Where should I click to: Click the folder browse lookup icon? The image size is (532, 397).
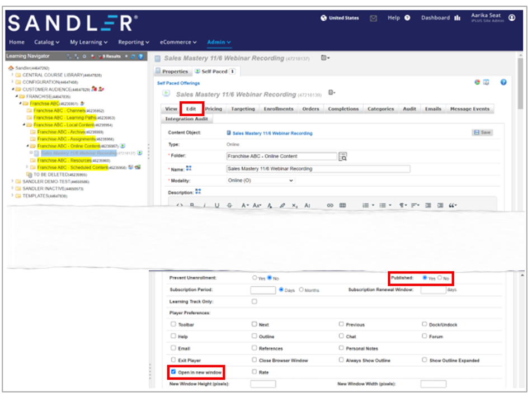click(x=343, y=157)
